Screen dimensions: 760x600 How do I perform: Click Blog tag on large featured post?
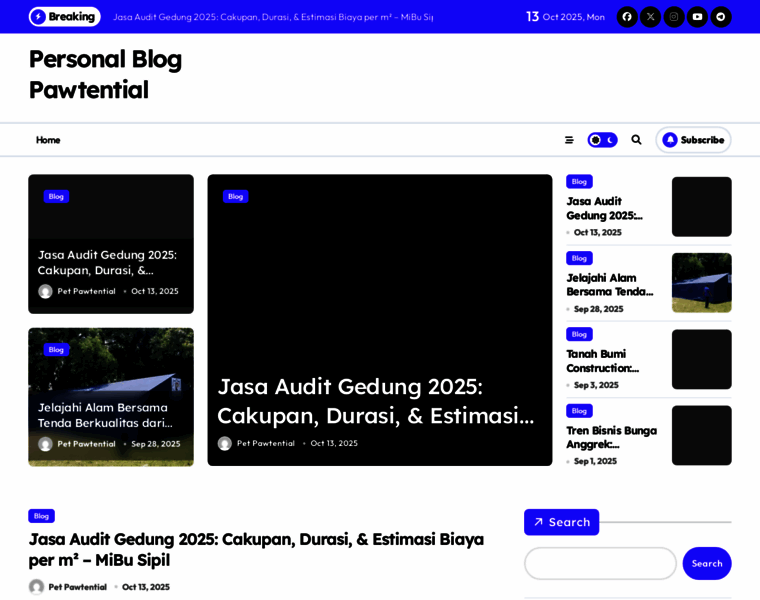tap(235, 197)
